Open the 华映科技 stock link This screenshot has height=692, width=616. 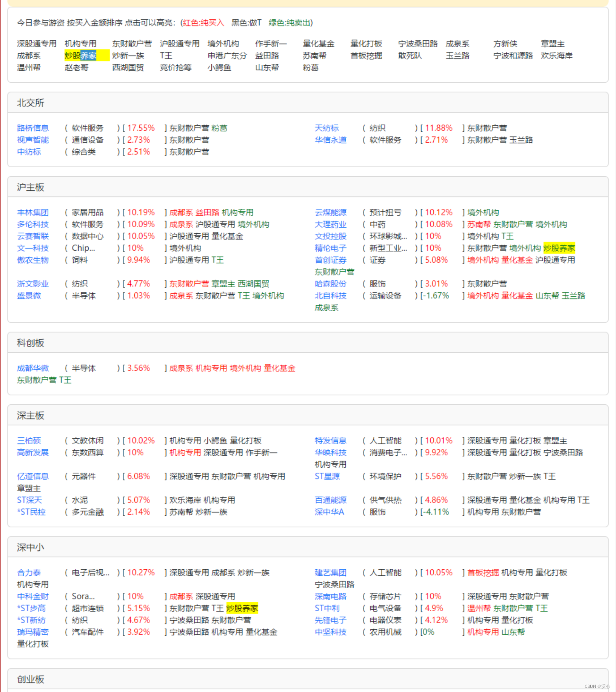331,452
